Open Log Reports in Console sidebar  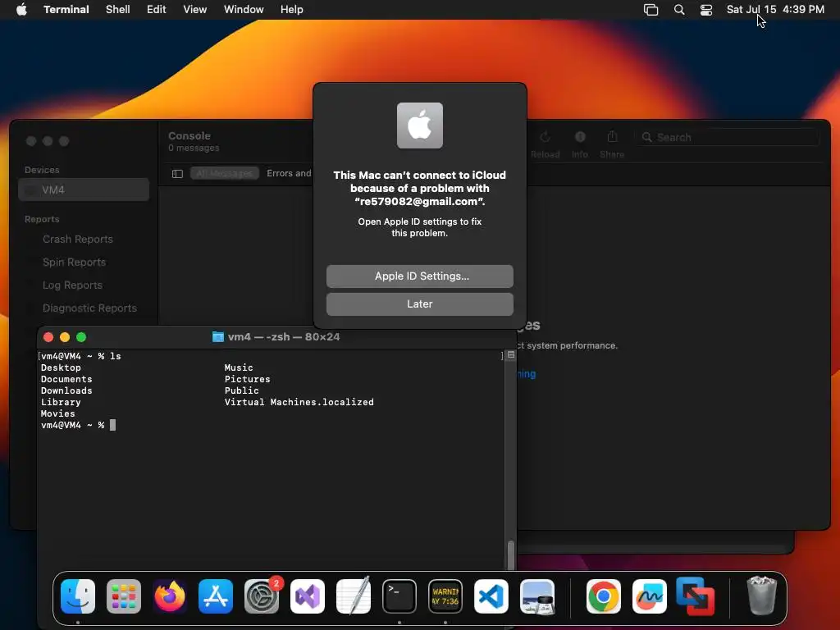(x=72, y=285)
